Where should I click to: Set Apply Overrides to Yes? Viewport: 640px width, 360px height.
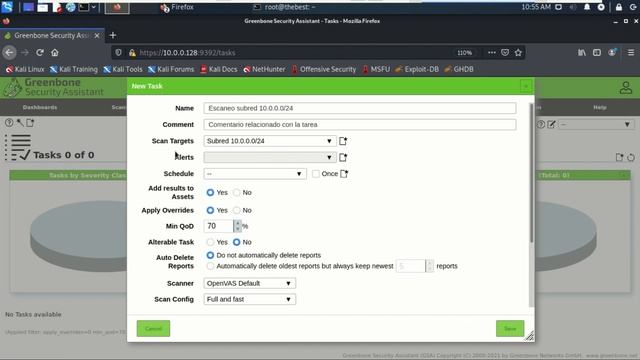coord(210,210)
